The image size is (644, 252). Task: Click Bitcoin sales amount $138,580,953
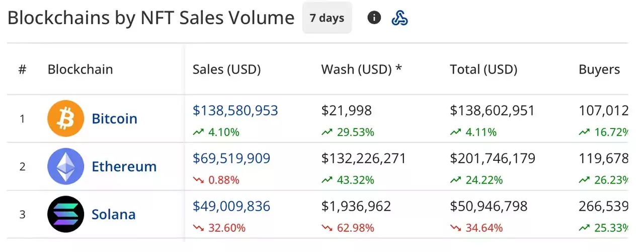pos(235,110)
